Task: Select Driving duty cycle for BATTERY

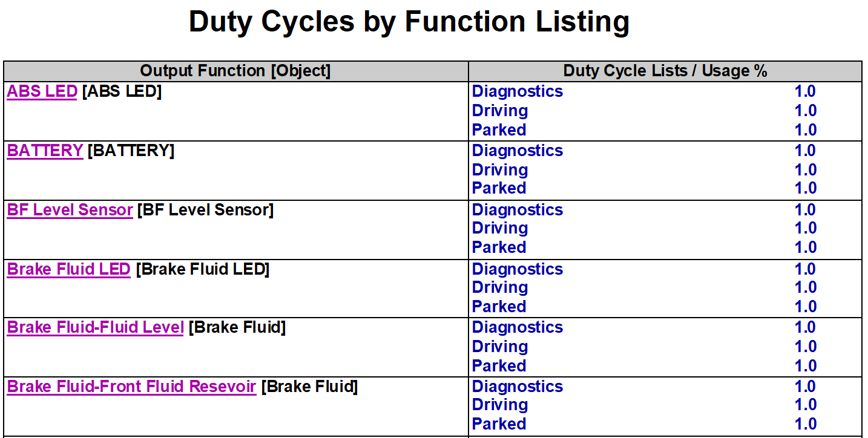Action: tap(500, 170)
